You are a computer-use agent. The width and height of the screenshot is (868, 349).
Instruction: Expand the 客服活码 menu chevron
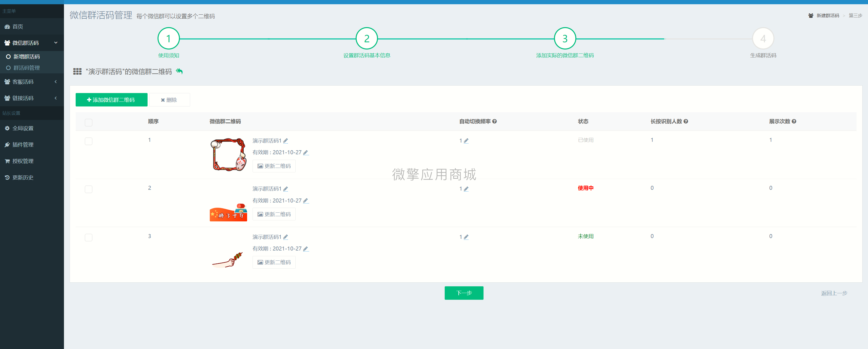point(55,82)
